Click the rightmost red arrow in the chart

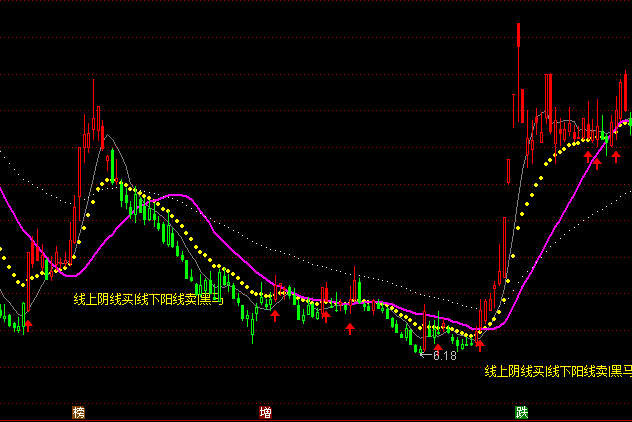(616, 155)
